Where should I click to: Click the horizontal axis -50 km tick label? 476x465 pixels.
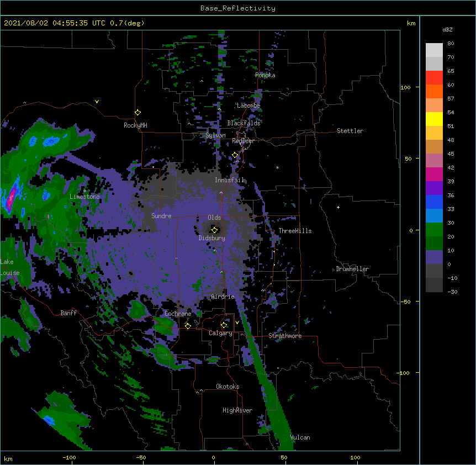(x=141, y=457)
